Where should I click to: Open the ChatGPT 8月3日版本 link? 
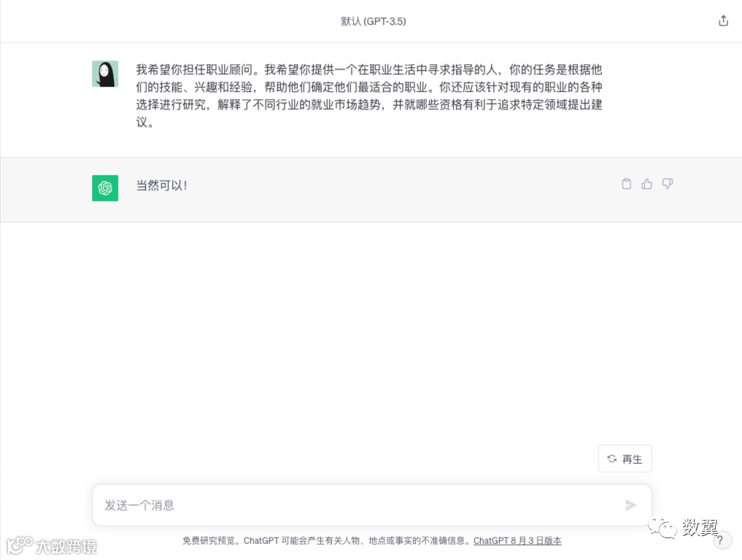[x=517, y=540]
